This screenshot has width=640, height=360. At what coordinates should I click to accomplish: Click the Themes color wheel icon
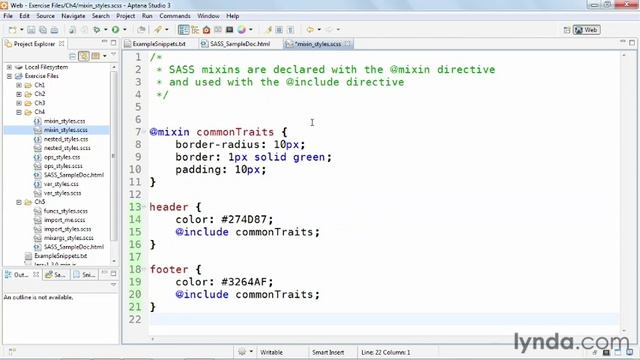[242, 29]
